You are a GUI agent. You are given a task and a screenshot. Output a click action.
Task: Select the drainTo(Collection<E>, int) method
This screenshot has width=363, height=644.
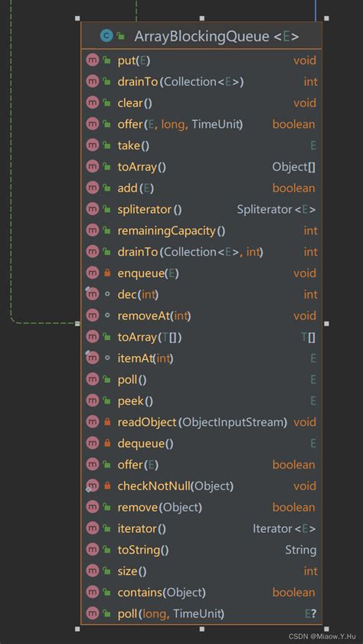pyautogui.click(x=201, y=252)
